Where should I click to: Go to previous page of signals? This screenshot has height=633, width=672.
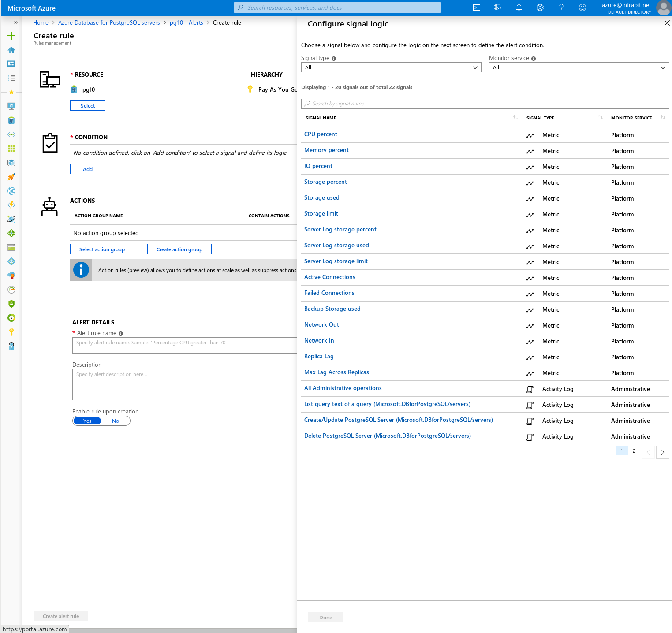648,452
